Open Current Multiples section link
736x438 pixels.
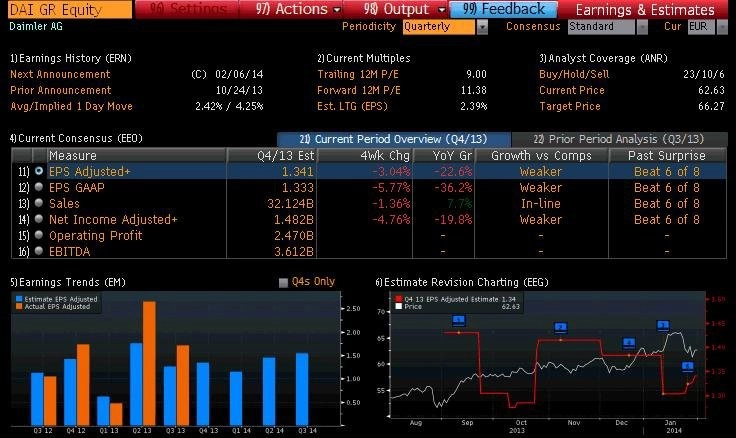(364, 58)
